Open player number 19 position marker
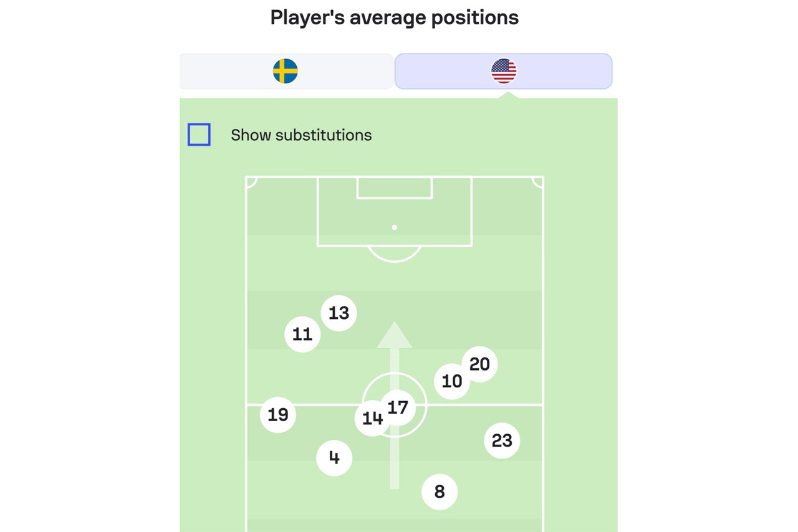Image resolution: width=798 pixels, height=532 pixels. (x=277, y=415)
